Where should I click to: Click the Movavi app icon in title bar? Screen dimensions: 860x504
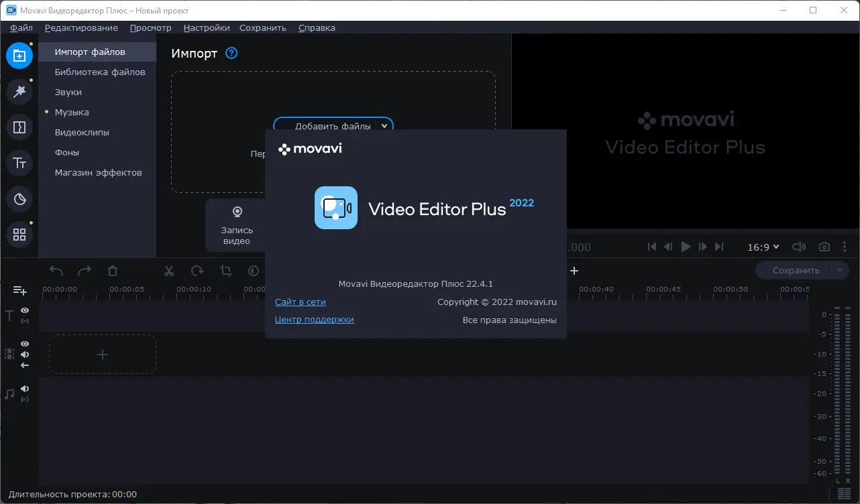tap(11, 11)
